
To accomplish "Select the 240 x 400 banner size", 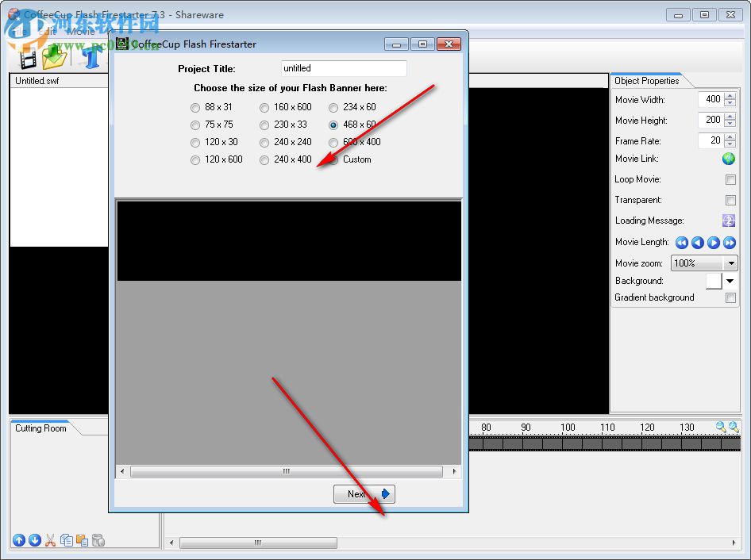I will 264,160.
